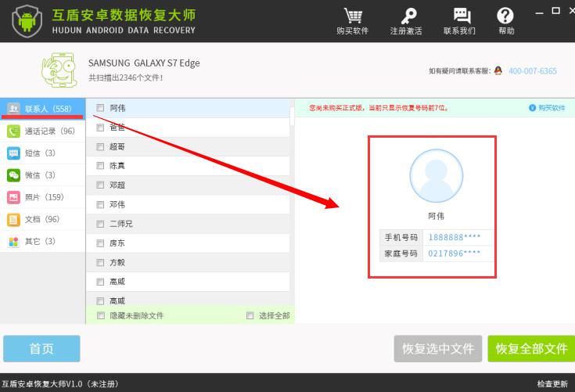Click the 照片 photo icon
Screen dimensions: 575x392
coord(13,197)
